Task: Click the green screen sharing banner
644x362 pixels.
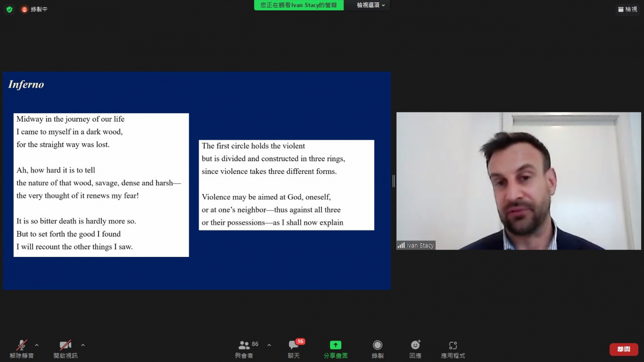Action: pyautogui.click(x=299, y=5)
